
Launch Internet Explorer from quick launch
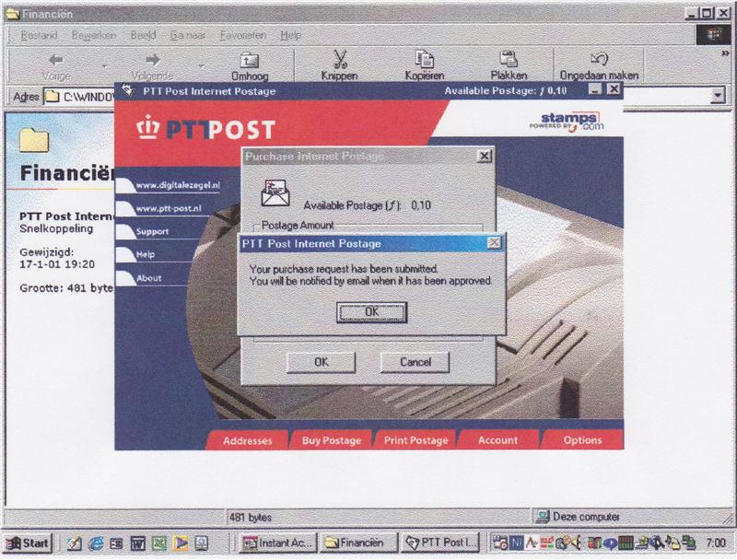96,543
